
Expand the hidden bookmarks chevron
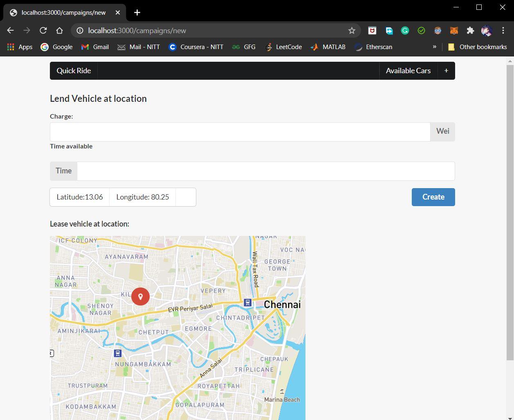[x=434, y=47]
